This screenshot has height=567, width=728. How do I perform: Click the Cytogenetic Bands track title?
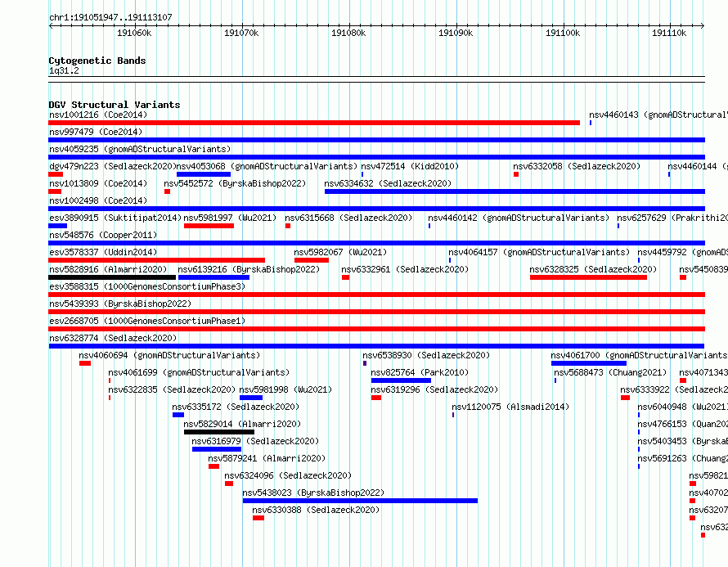coord(97,61)
